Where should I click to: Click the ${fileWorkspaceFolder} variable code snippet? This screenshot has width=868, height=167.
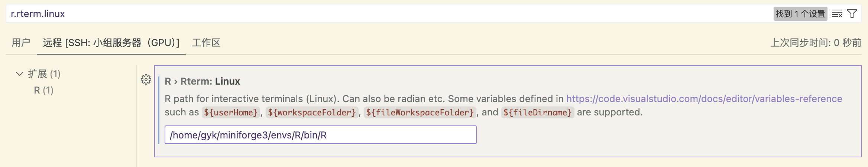[420, 112]
